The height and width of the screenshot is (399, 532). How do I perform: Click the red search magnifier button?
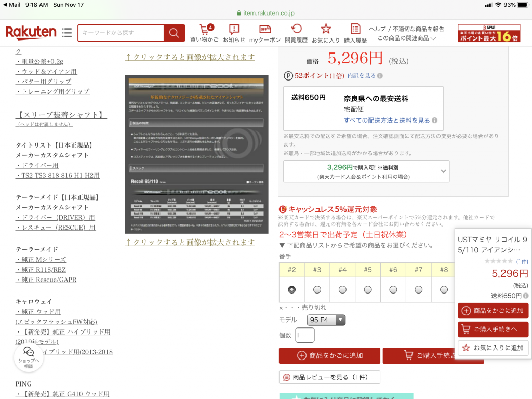click(174, 33)
